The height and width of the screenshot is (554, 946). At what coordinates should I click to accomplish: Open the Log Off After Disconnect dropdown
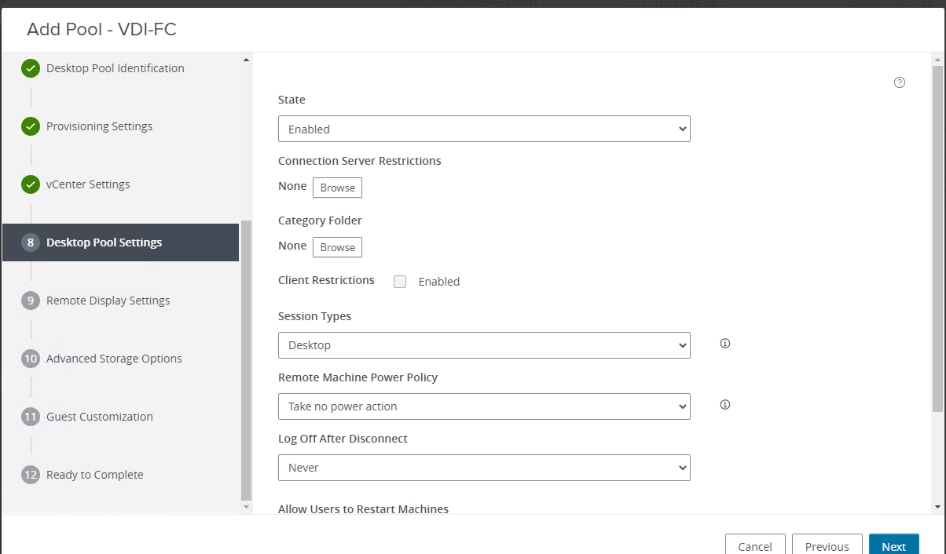(x=484, y=467)
